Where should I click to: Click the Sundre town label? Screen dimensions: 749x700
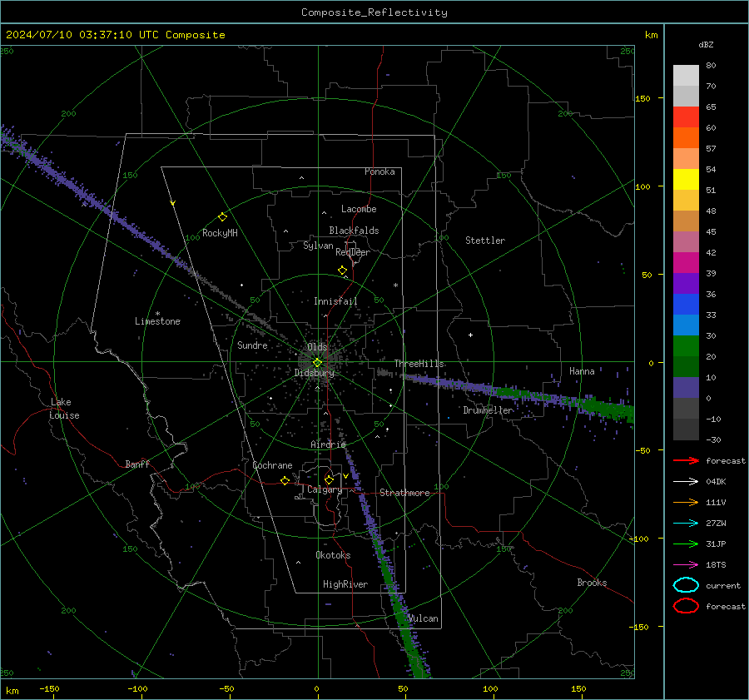[x=252, y=345]
